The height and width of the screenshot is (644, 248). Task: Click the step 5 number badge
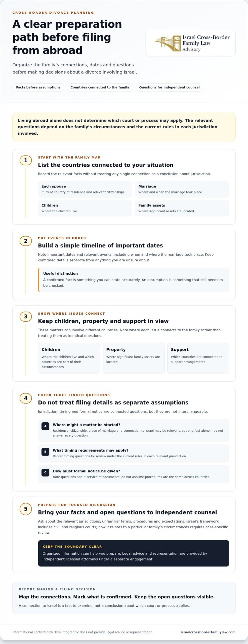coord(26,509)
